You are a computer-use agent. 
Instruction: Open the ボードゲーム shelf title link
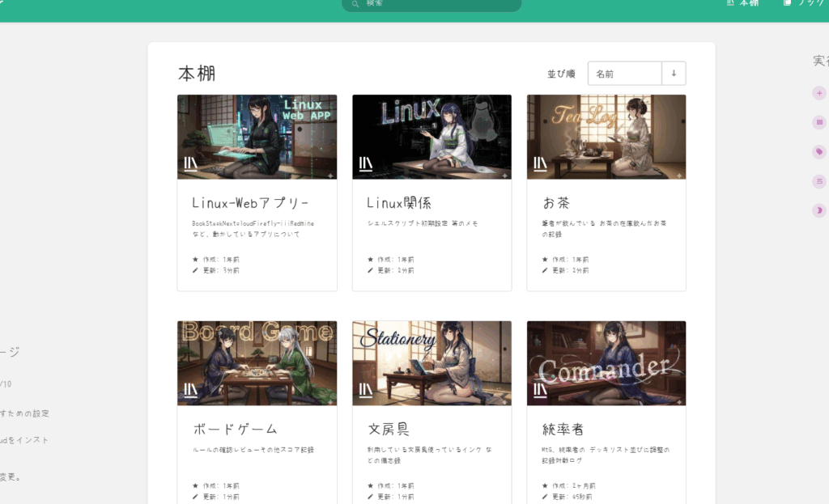tap(235, 429)
